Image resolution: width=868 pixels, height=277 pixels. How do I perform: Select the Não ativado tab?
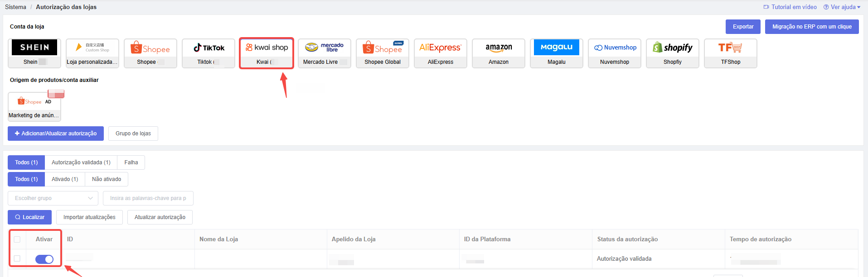pos(107,179)
